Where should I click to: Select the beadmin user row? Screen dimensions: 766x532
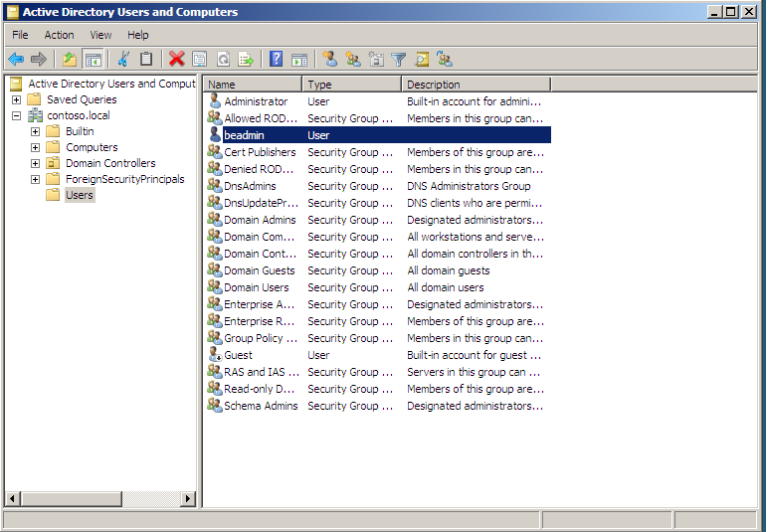click(379, 135)
